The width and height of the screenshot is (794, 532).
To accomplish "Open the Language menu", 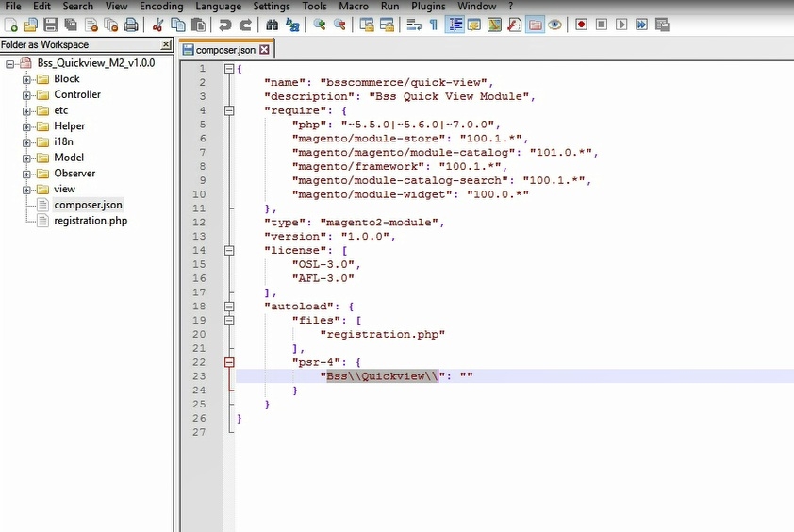I will pos(218,6).
